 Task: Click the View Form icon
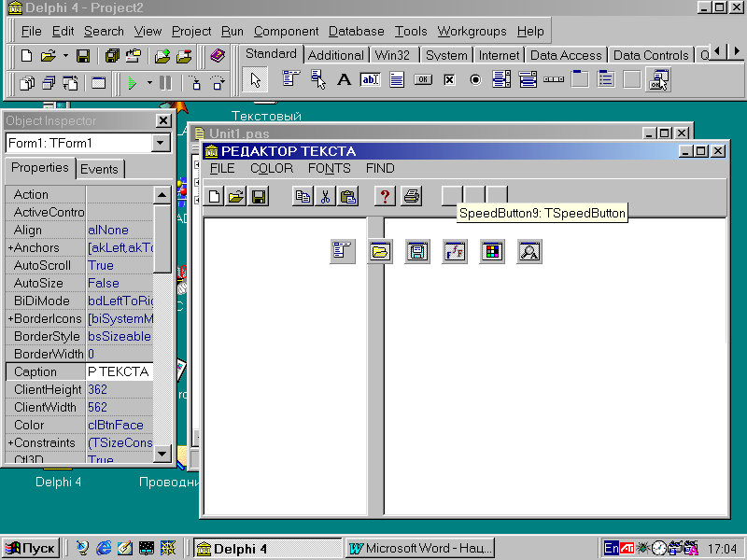pos(49,84)
